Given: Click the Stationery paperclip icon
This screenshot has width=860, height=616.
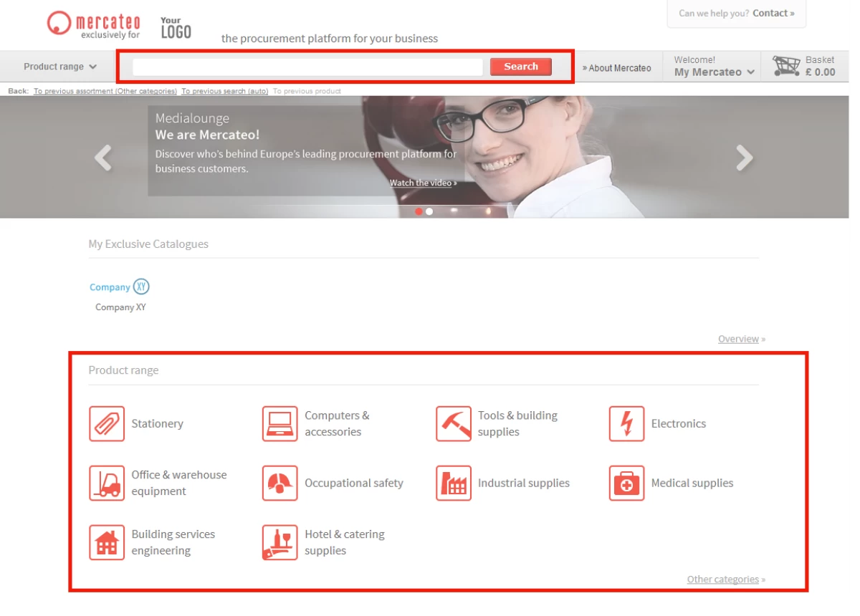Looking at the screenshot, I should [107, 423].
